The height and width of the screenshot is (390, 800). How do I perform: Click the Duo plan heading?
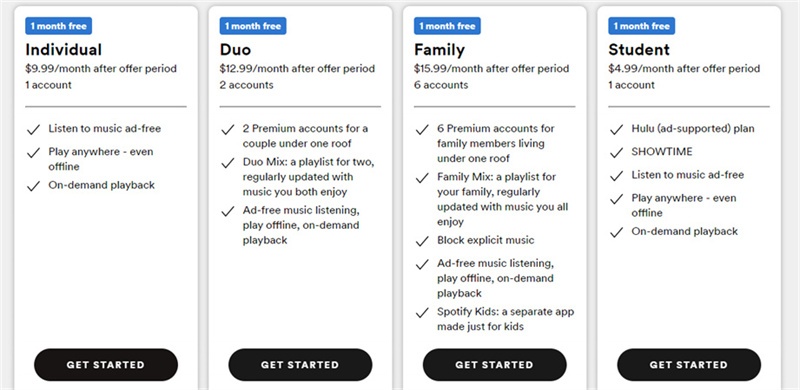point(235,50)
